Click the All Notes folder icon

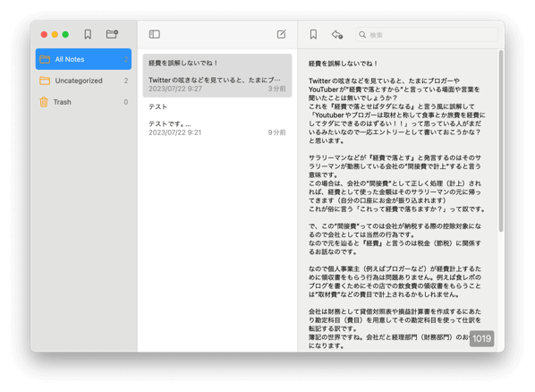click(45, 59)
